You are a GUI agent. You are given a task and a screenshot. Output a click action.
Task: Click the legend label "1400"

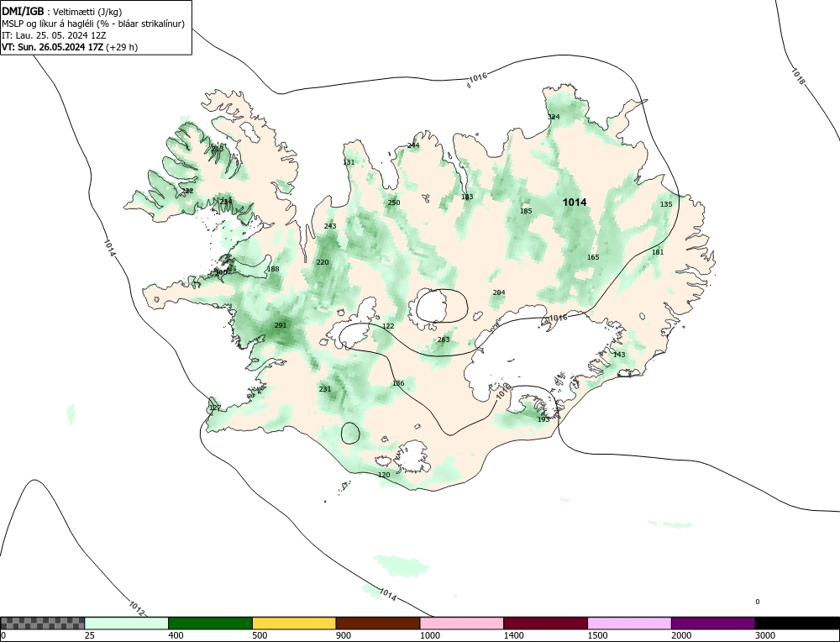[x=513, y=635]
